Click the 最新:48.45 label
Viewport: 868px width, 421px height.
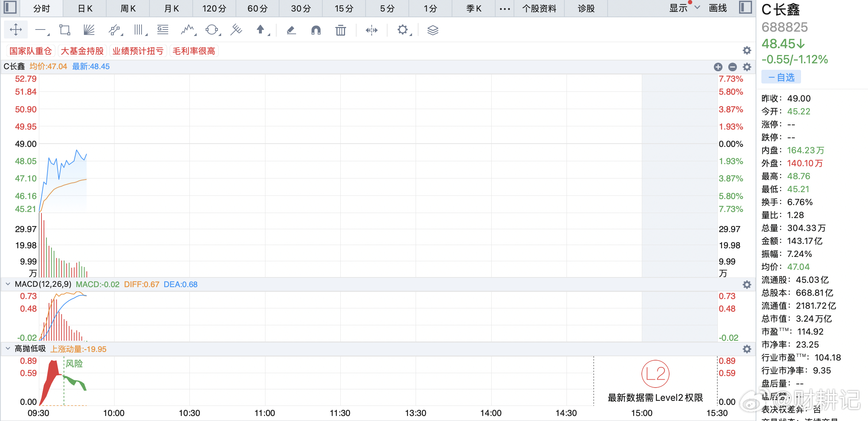(x=91, y=67)
